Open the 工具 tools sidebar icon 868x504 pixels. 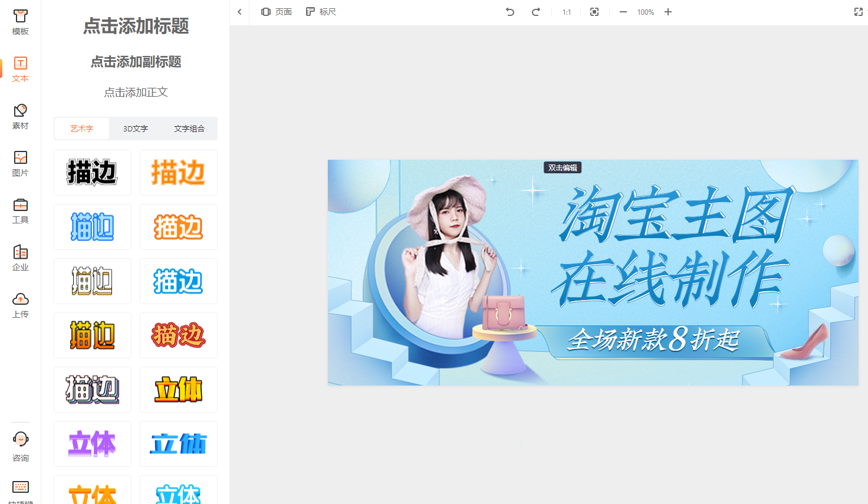pyautogui.click(x=20, y=211)
